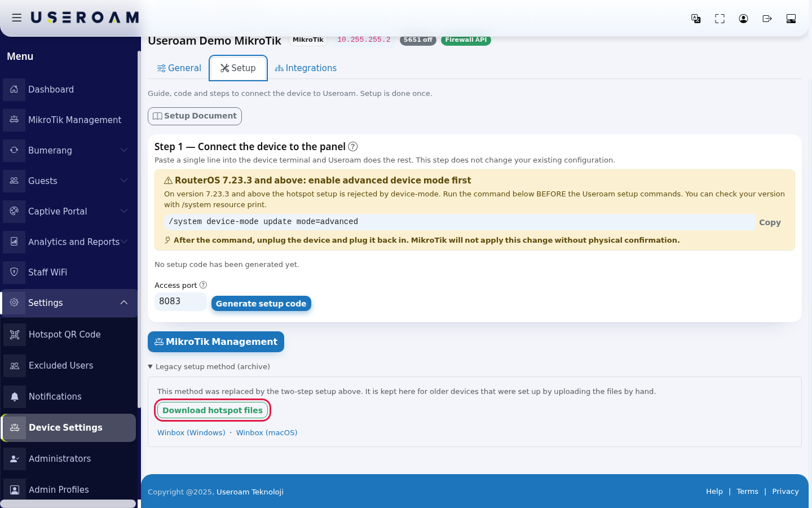The width and height of the screenshot is (812, 508).
Task: Open the Setup Document button
Action: pyautogui.click(x=195, y=116)
